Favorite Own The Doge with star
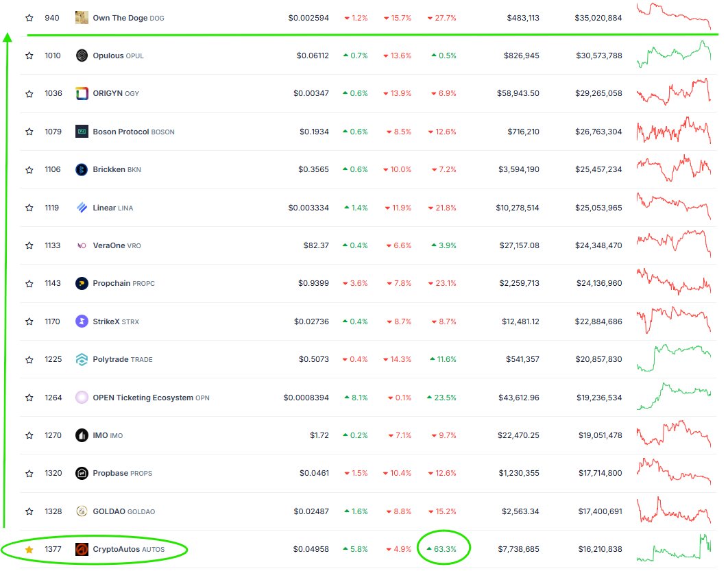This screenshot has width=728, height=571. click(x=29, y=18)
